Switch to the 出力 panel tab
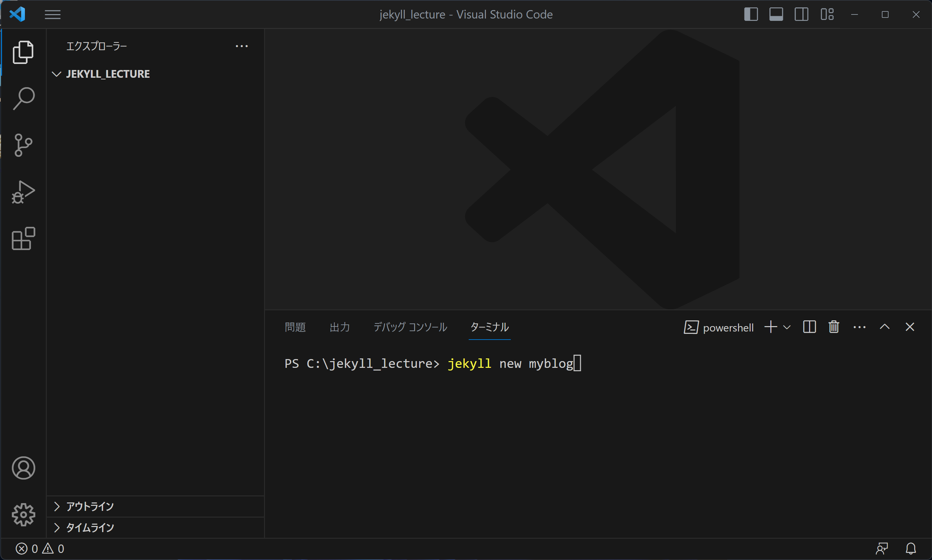Screen dimensions: 932x560 click(340, 327)
